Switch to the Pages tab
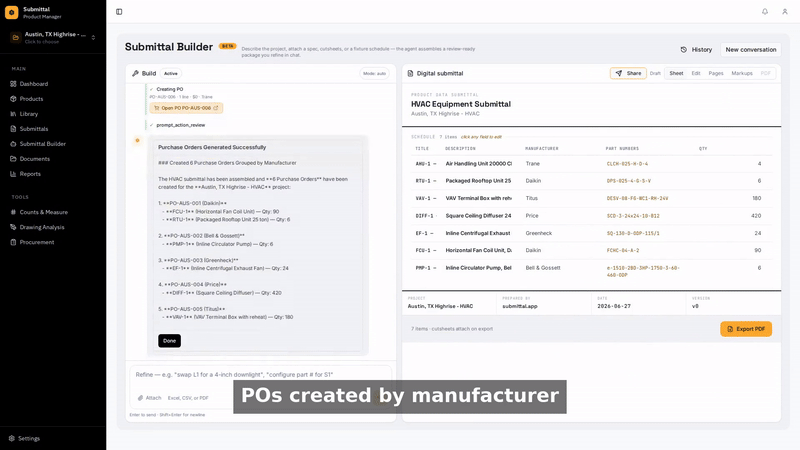Image resolution: width=800 pixels, height=450 pixels. [x=716, y=73]
